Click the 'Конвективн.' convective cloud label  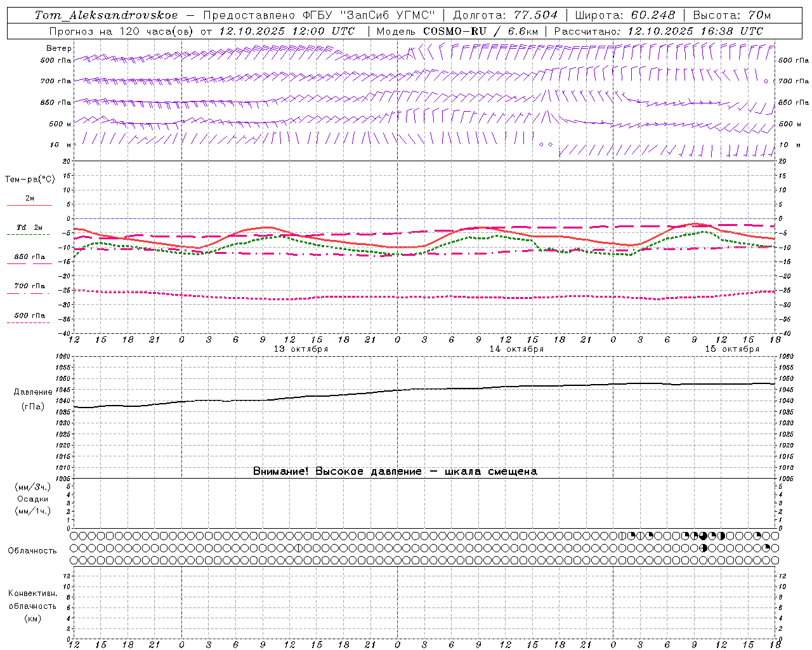click(x=32, y=594)
